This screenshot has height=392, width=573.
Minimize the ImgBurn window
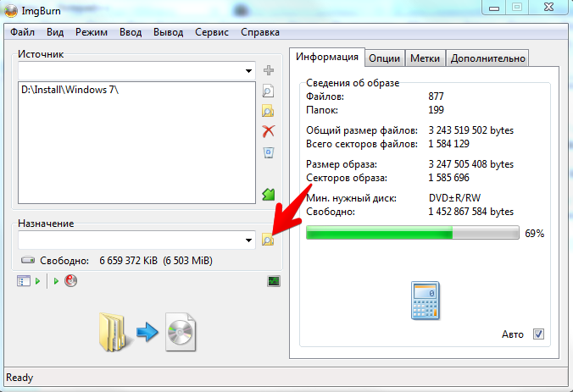494,8
